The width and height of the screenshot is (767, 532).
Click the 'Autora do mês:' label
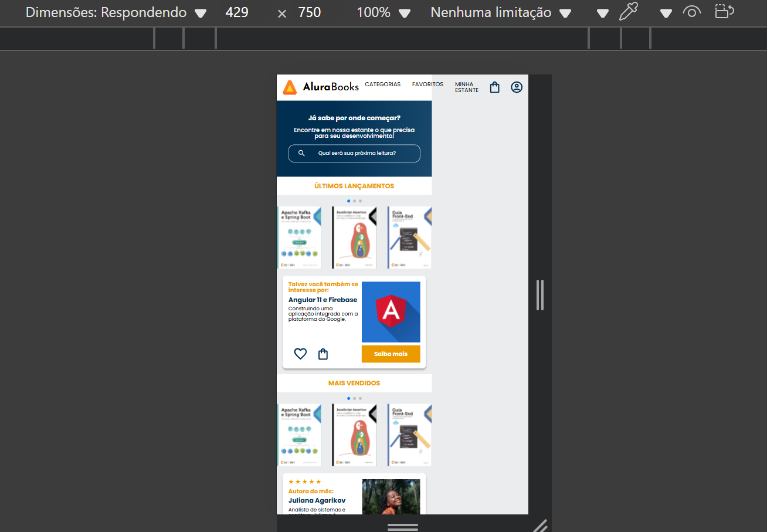click(311, 492)
